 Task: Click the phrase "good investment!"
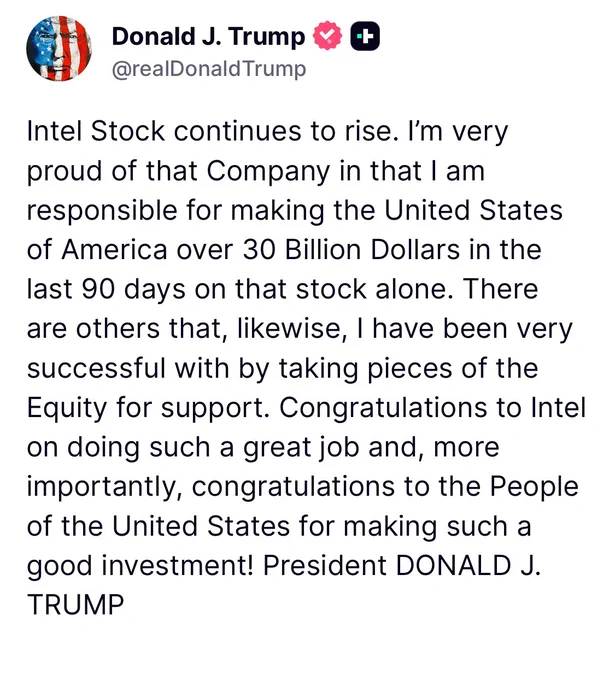140,566
